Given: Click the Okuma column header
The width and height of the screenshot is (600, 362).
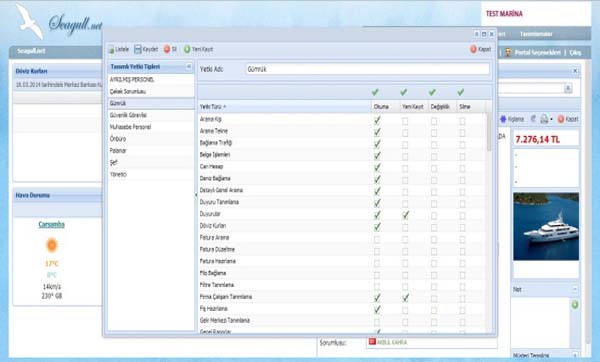Looking at the screenshot, I should 385,107.
